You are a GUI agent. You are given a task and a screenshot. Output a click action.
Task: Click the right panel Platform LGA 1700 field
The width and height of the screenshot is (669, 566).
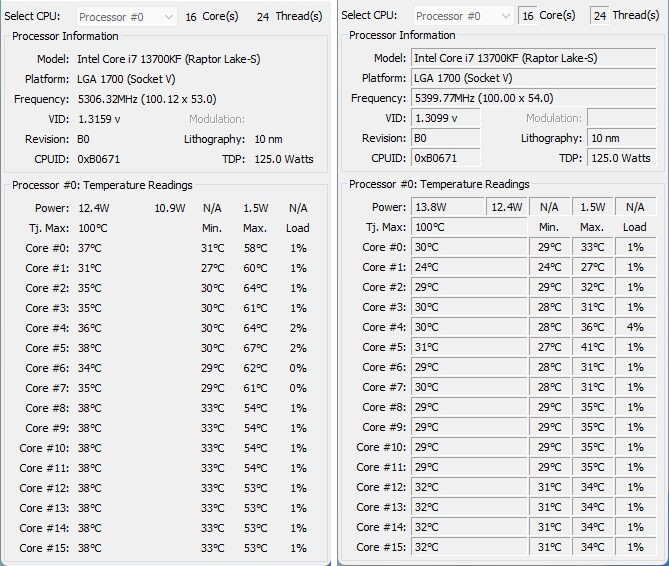click(533, 78)
